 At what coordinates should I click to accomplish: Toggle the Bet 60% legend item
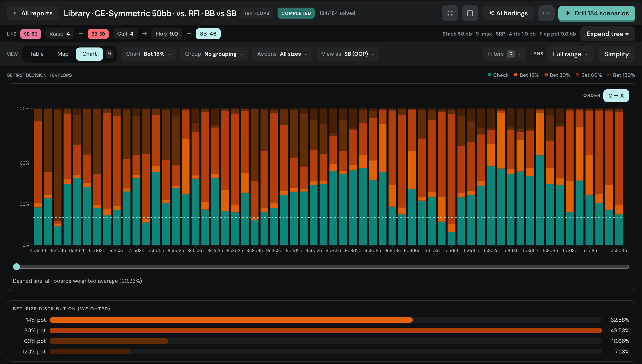pyautogui.click(x=589, y=75)
